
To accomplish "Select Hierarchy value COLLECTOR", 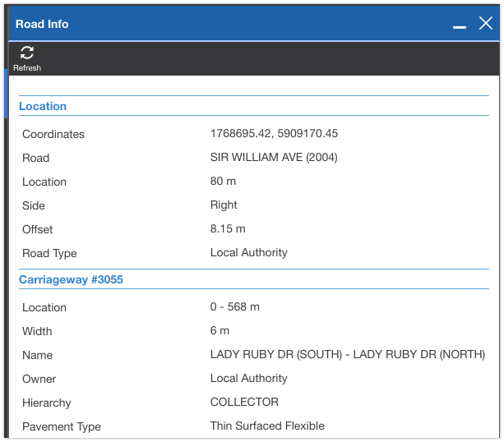I will (x=244, y=403).
